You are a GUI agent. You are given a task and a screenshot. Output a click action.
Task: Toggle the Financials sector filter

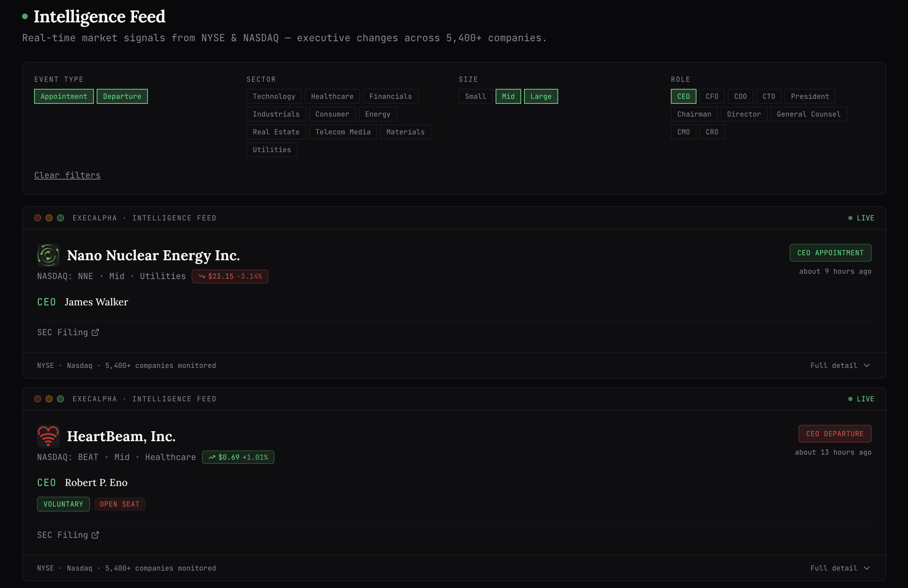coord(390,96)
